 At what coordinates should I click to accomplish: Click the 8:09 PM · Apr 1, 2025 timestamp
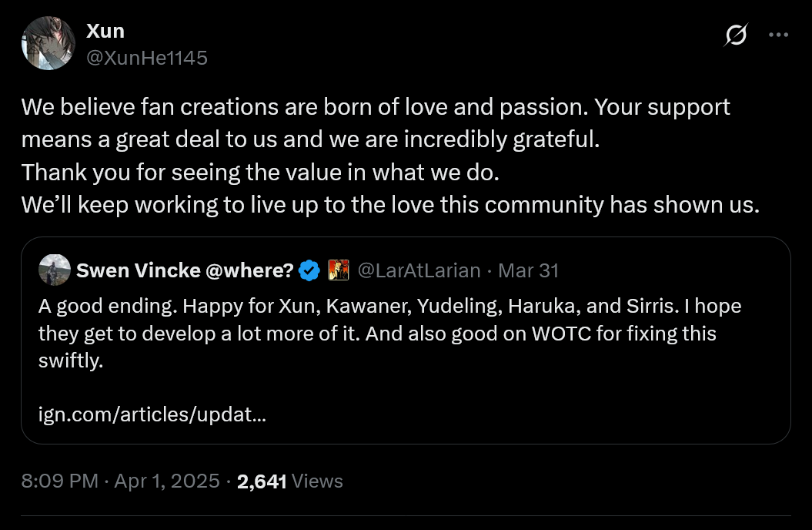pos(120,481)
